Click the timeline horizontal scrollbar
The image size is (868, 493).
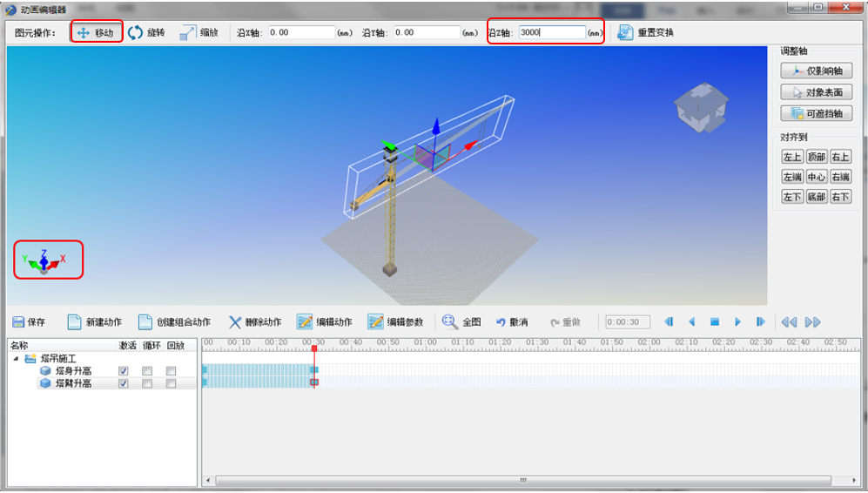click(x=523, y=480)
